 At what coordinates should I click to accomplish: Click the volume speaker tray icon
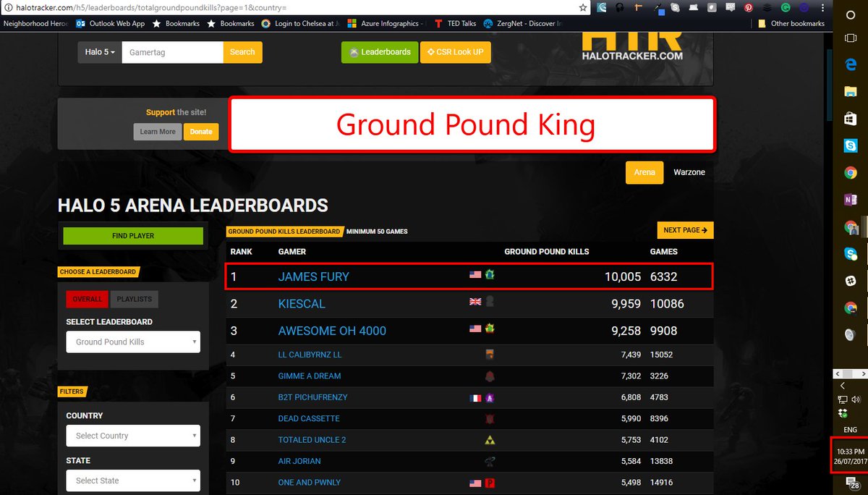[x=856, y=399]
